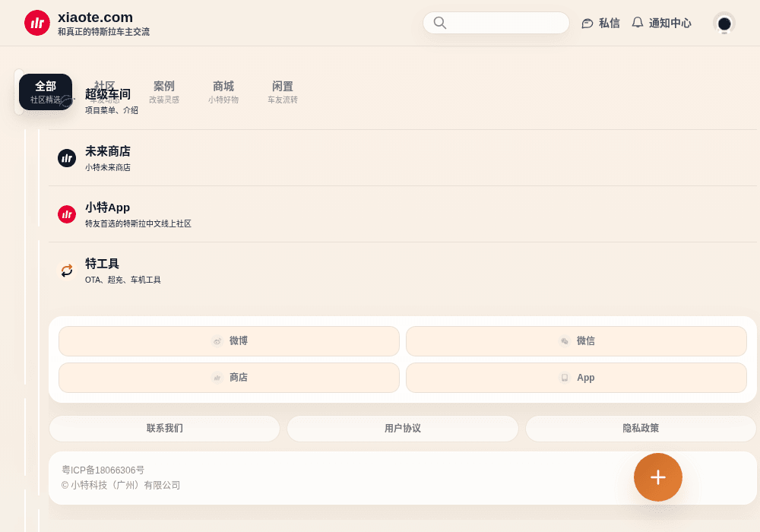760x532 pixels.
Task: Click the red logo icon beside 小特App
Action: click(67, 214)
